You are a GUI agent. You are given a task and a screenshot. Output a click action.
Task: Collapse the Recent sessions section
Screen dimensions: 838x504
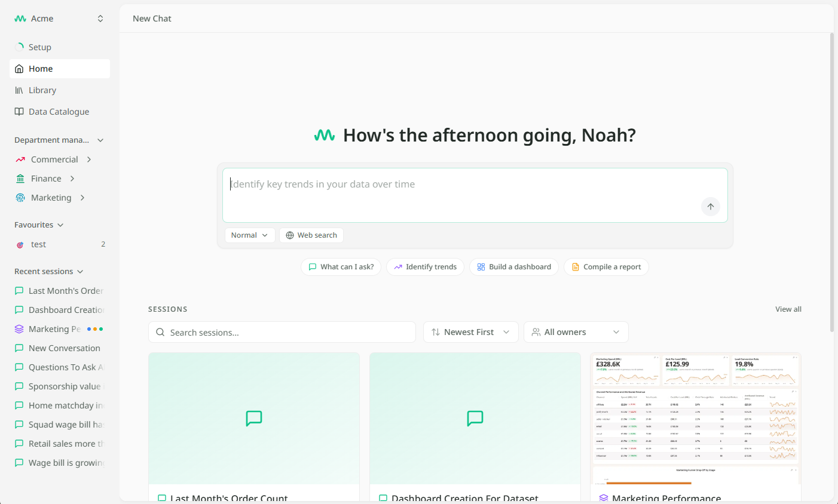(80, 272)
